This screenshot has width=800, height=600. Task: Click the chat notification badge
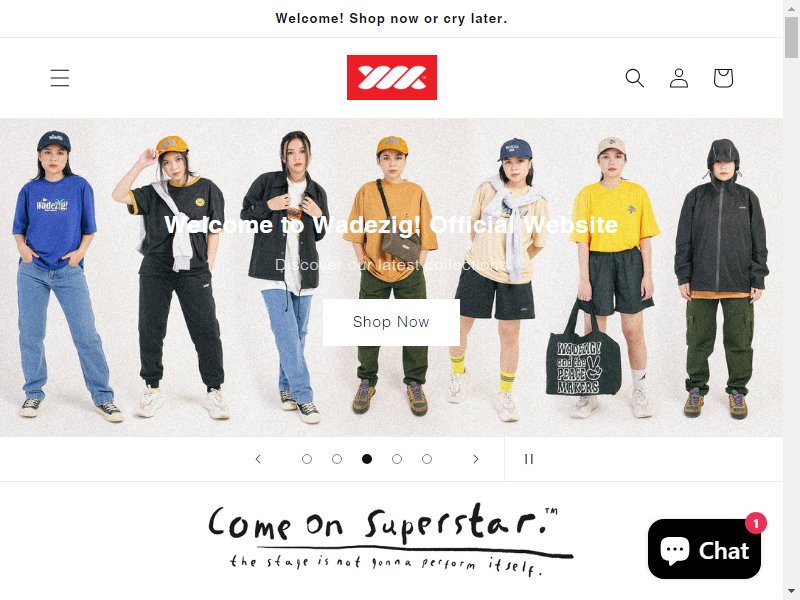click(x=756, y=523)
